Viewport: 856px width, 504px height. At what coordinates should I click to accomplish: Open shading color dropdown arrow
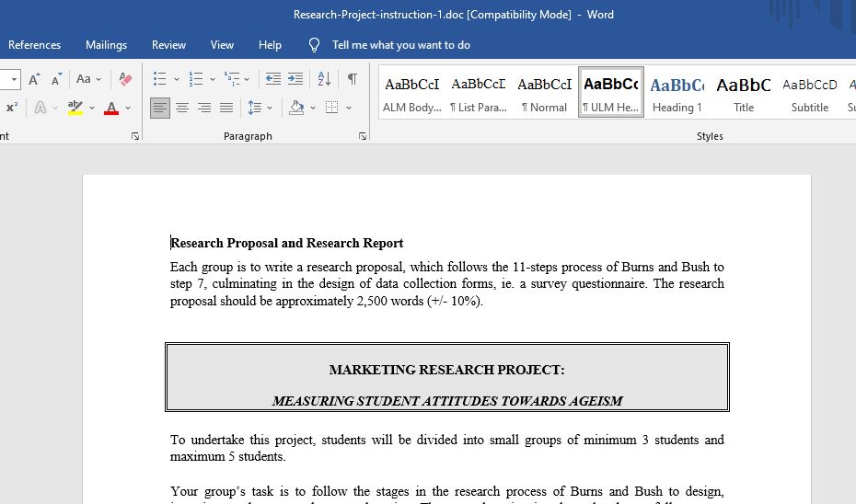click(313, 108)
